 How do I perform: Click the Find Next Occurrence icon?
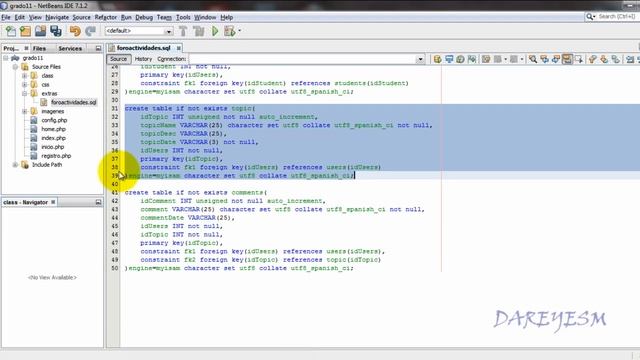(556, 59)
